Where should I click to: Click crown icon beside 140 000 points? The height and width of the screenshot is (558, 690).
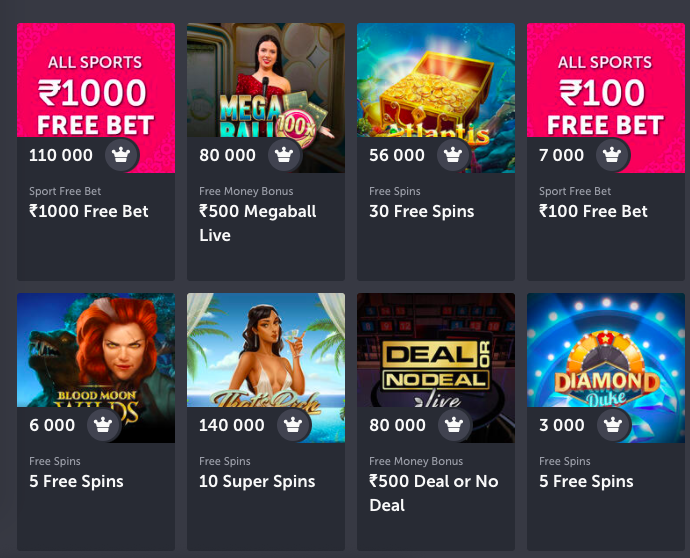click(294, 425)
